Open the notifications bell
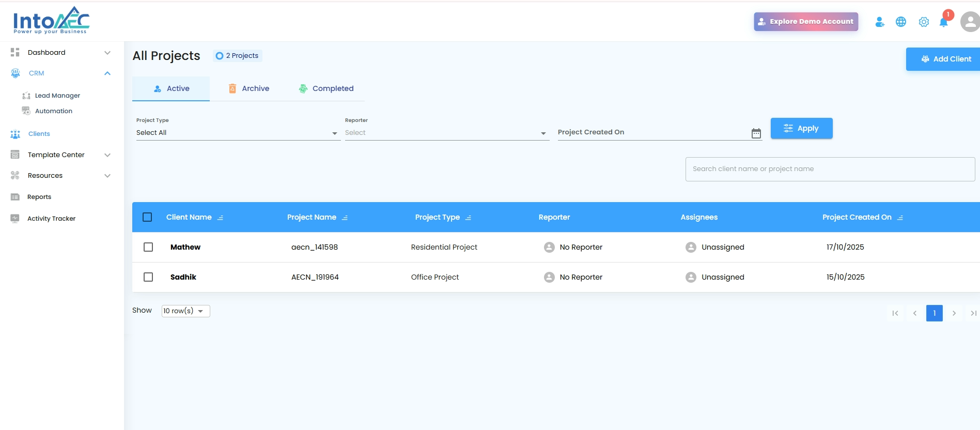This screenshot has width=980, height=430. pos(944,22)
